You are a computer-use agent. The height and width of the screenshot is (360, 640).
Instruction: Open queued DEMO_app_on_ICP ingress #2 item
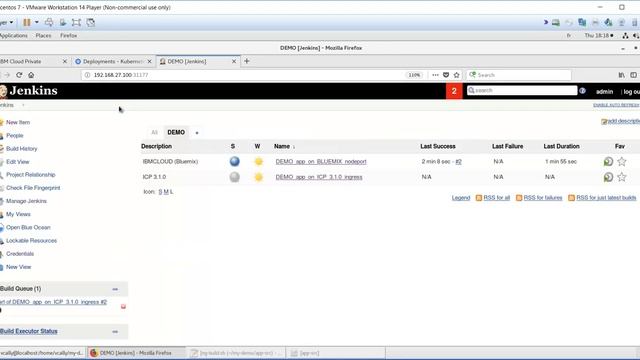coord(53,302)
